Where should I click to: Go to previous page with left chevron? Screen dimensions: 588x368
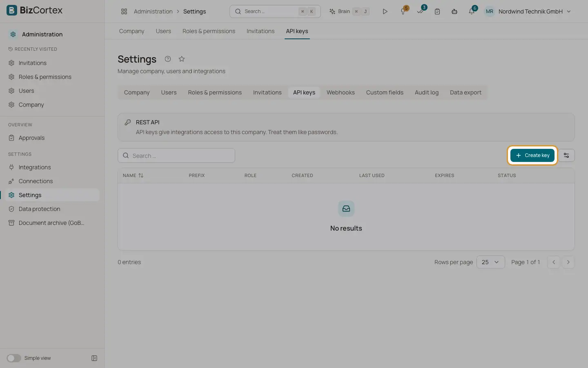(x=554, y=262)
